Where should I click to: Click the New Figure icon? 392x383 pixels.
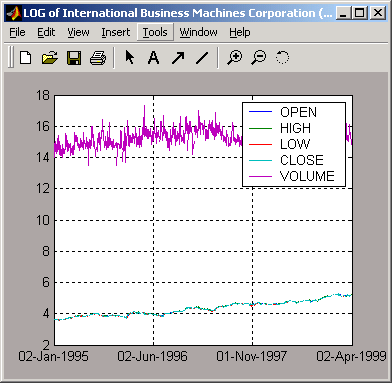[26, 58]
